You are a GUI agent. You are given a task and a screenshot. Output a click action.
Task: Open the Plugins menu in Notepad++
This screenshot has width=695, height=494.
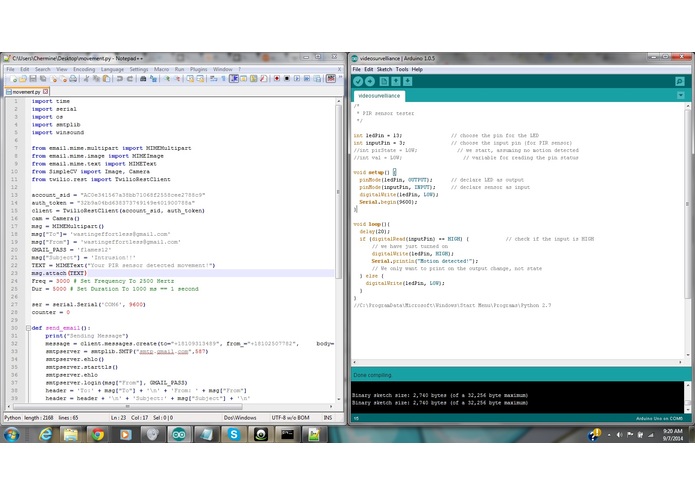(x=199, y=69)
